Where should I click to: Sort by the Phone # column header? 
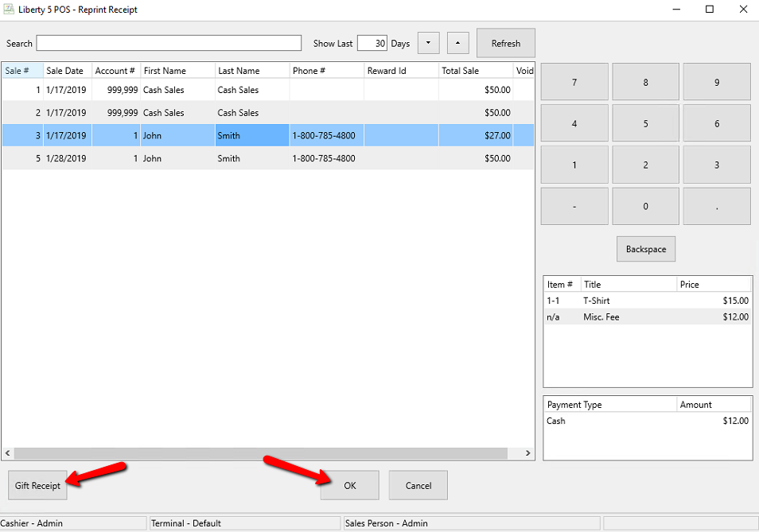(x=327, y=71)
